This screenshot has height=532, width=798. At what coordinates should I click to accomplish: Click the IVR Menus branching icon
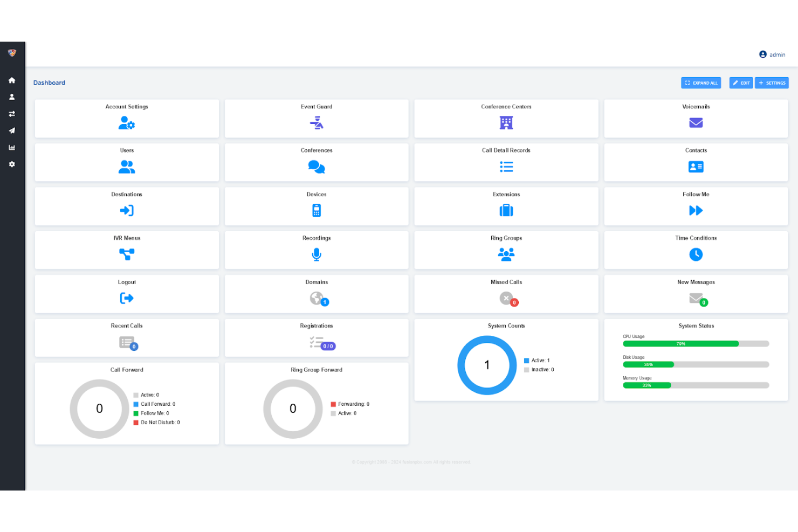[127, 254]
